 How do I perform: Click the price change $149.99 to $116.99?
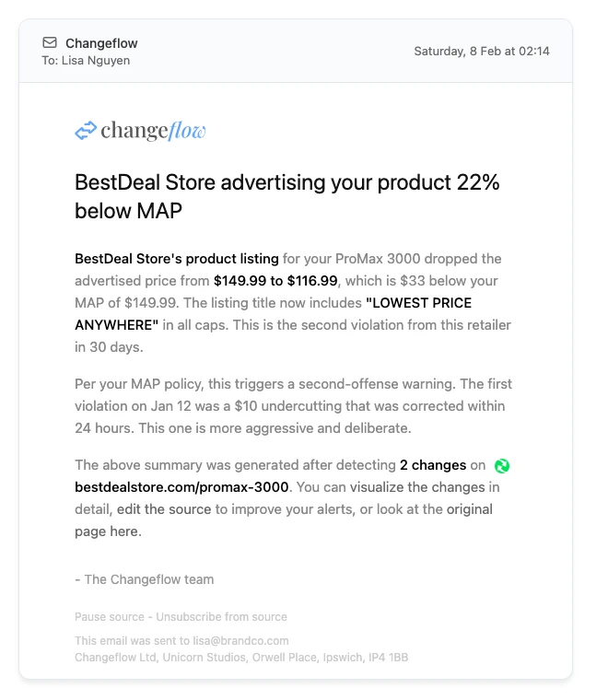point(275,281)
